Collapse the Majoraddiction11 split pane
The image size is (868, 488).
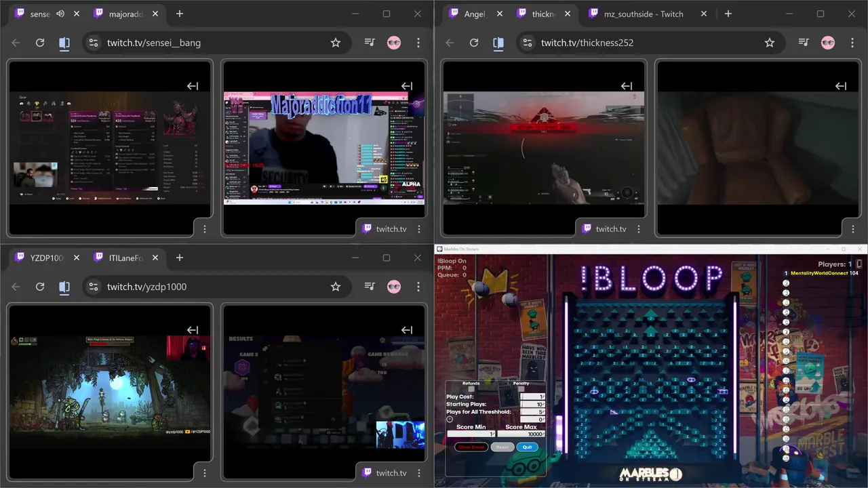pyautogui.click(x=407, y=86)
